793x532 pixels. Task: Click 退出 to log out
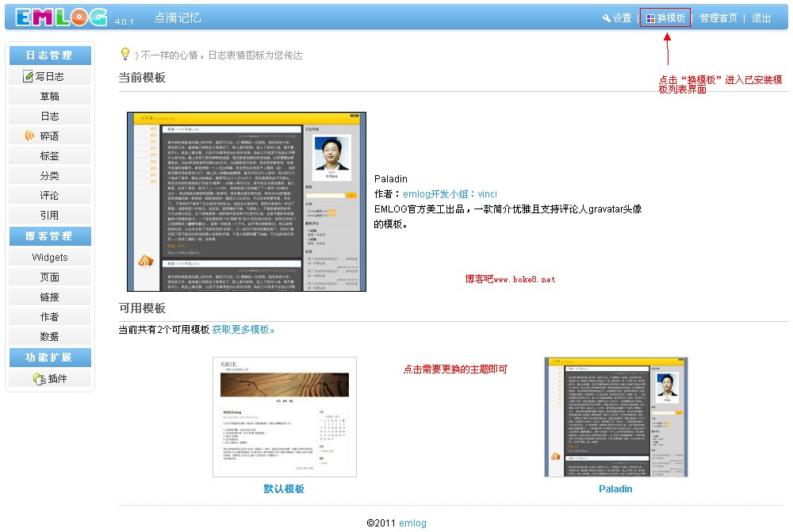pyautogui.click(x=760, y=18)
